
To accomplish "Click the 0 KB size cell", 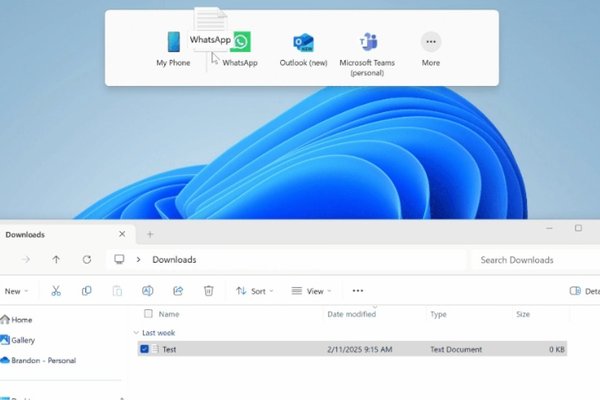I will tap(557, 349).
